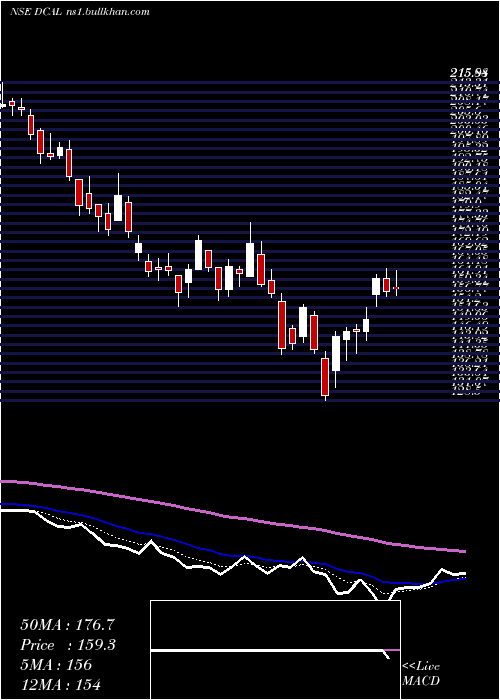Click the top 215.98 price axis label

coord(470,73)
